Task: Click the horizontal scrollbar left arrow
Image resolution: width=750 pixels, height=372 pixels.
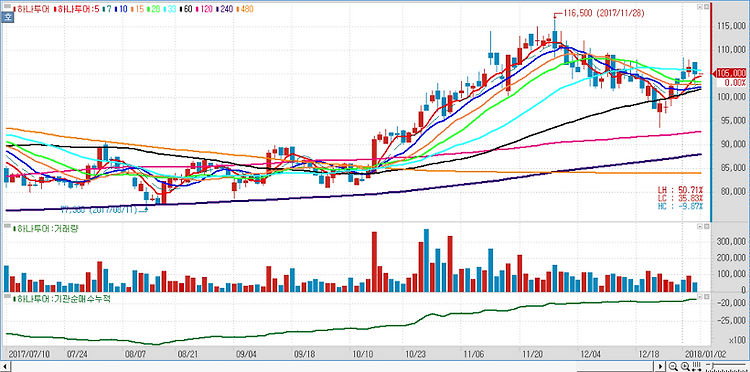Action: pos(4,367)
